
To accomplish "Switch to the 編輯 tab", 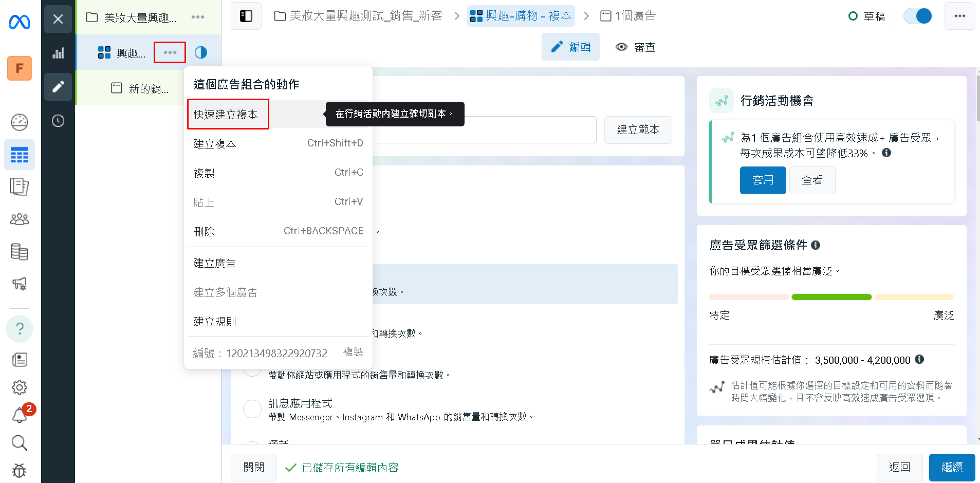I will click(x=570, y=47).
